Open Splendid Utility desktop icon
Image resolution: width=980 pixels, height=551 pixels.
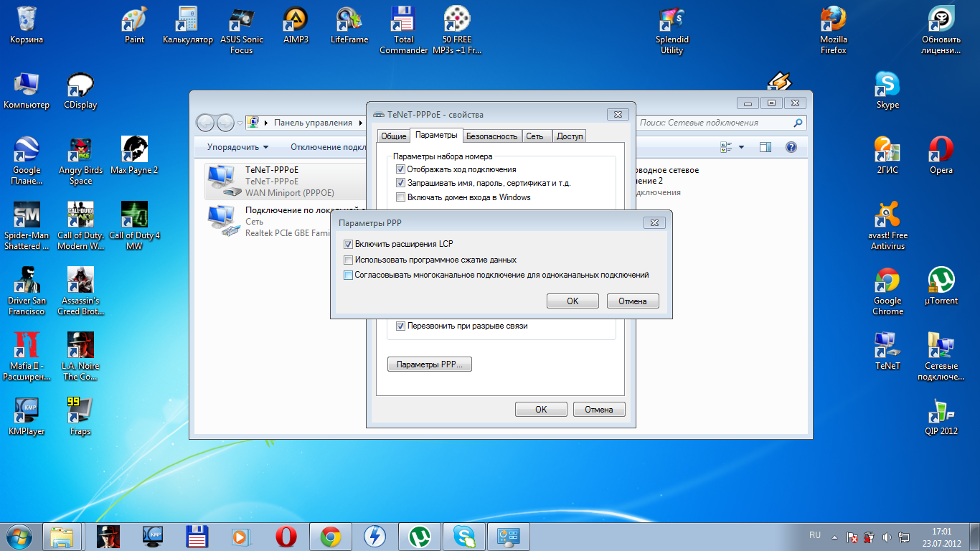click(x=672, y=30)
